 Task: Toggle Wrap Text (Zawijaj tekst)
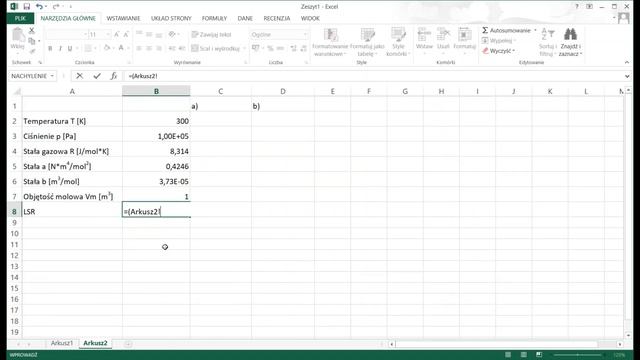211,35
